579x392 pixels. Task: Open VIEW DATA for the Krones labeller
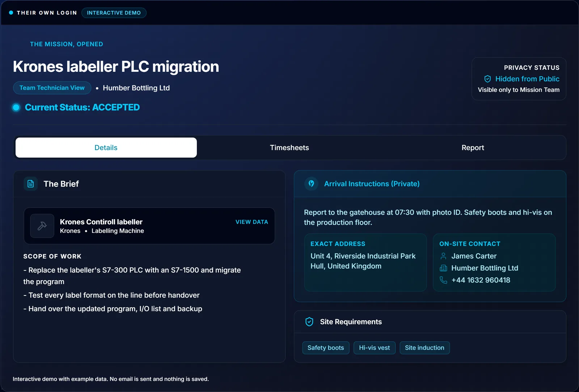tap(252, 222)
